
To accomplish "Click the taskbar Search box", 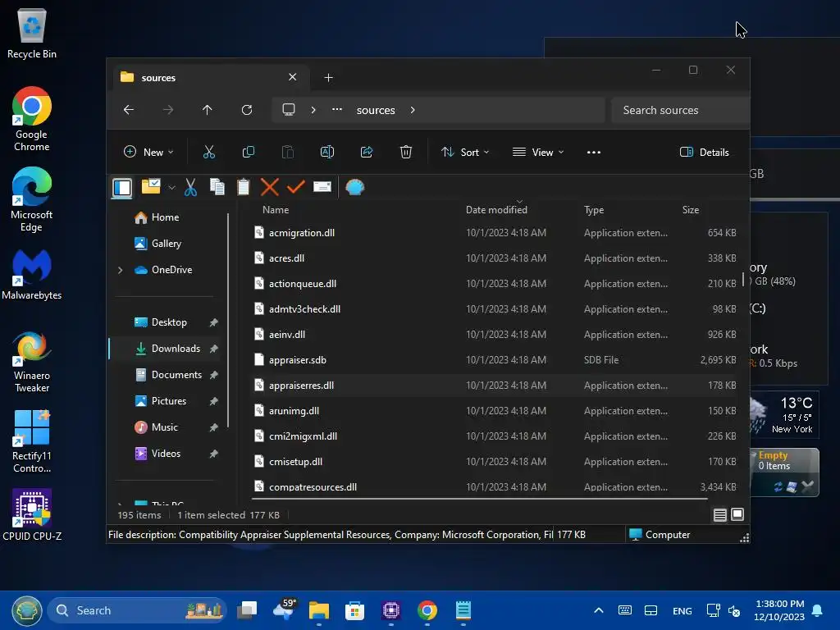I will click(137, 610).
